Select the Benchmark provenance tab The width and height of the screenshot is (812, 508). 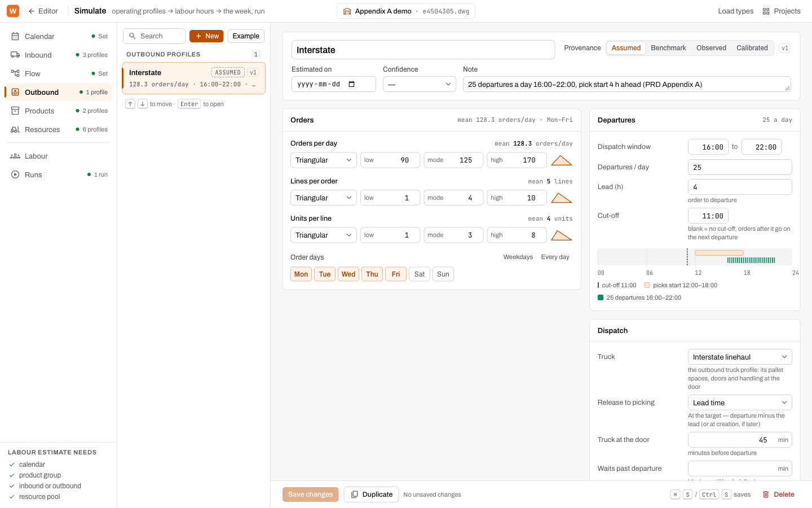click(668, 48)
